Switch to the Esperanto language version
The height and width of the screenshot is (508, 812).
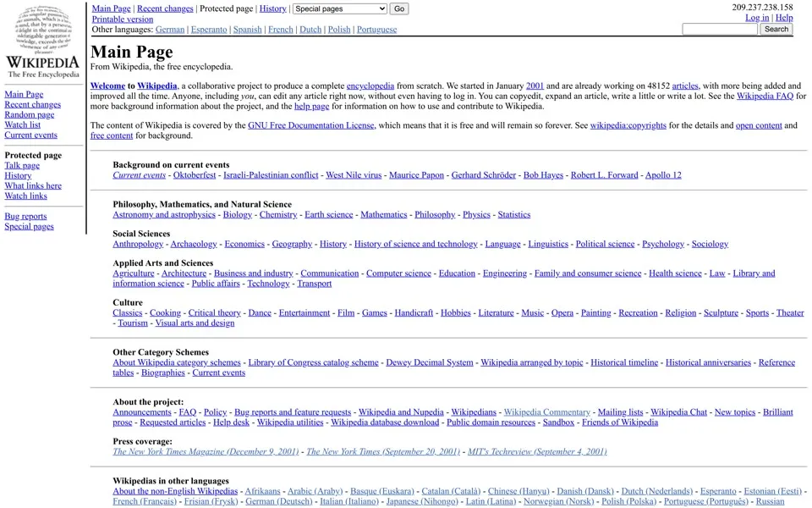click(209, 30)
